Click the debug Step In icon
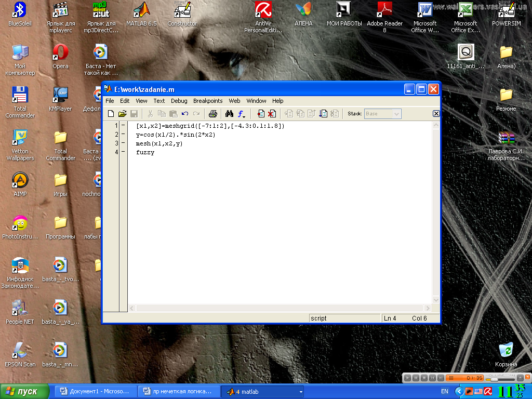This screenshot has height=399, width=532. pos(300,114)
